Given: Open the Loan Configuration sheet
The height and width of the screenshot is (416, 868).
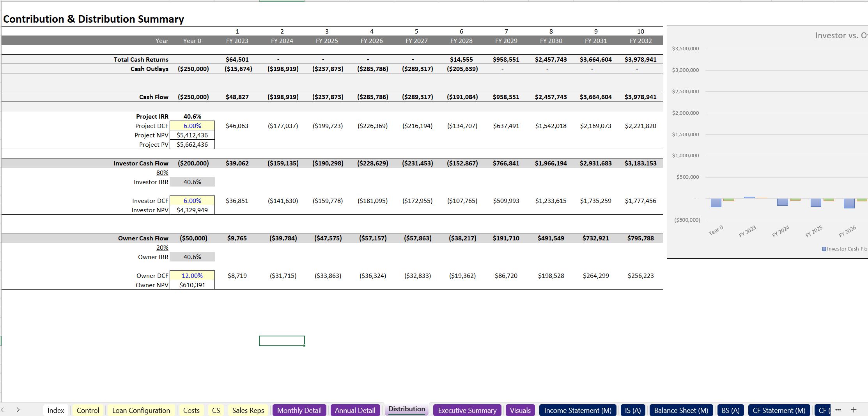Looking at the screenshot, I should click(x=141, y=410).
